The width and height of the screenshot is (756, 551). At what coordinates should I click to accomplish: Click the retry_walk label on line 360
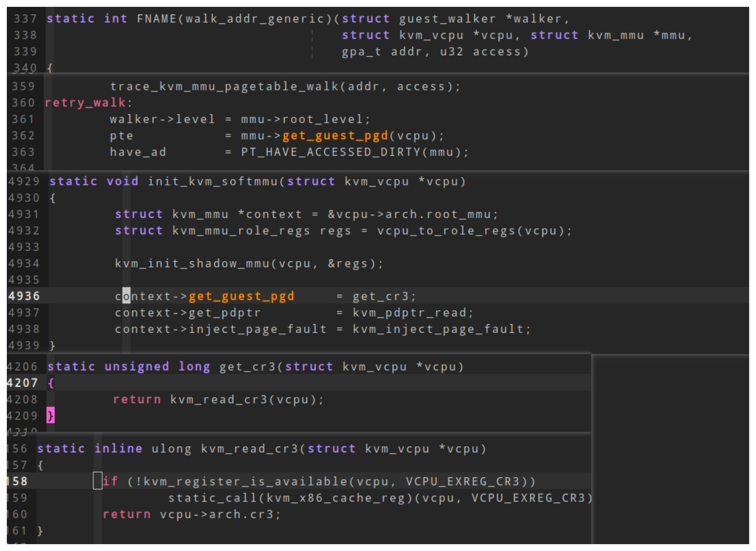85,103
